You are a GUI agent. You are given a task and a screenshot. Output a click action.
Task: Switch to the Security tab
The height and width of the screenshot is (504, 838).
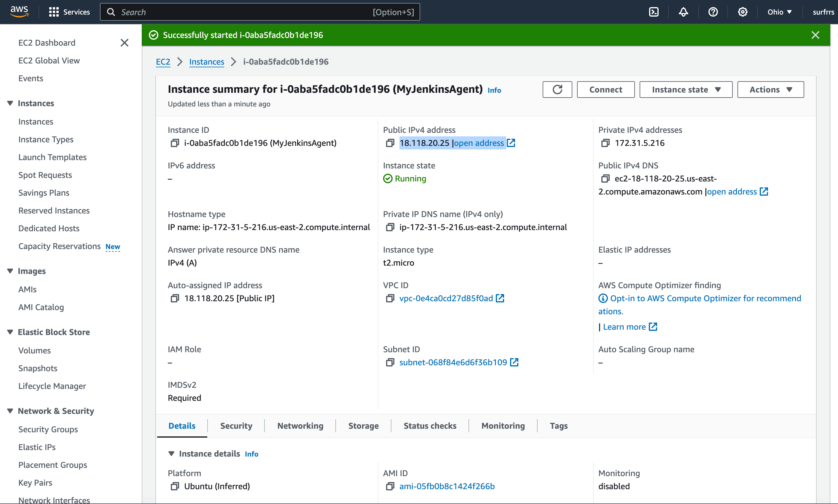point(236,426)
